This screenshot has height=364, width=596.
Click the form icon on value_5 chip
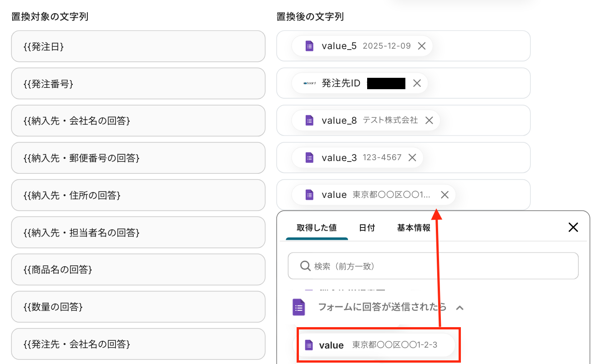coord(309,46)
